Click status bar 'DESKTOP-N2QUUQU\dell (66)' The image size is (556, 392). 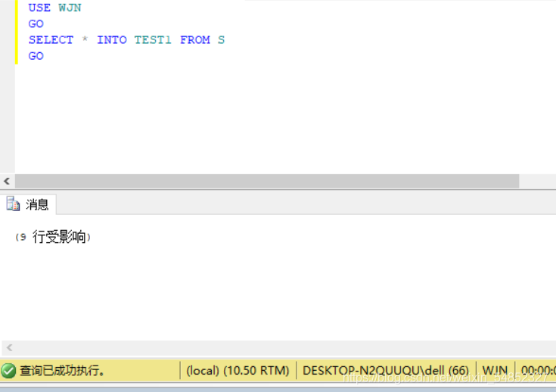386,371
